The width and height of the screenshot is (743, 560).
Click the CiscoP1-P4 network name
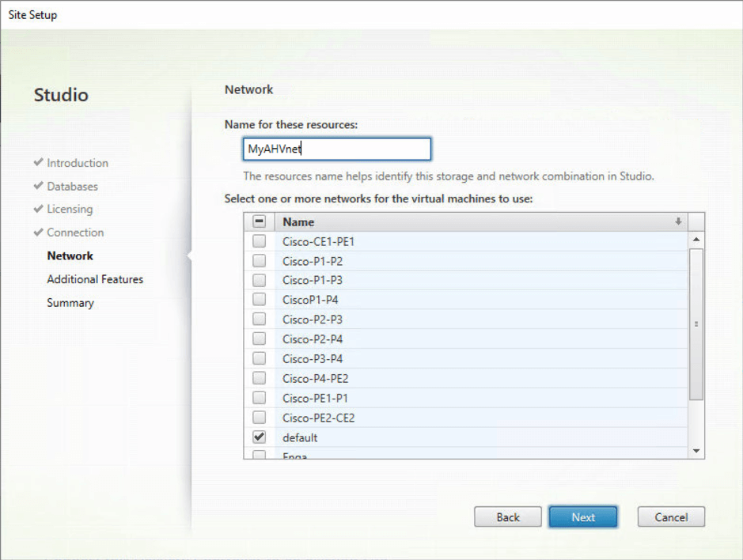pyautogui.click(x=310, y=300)
